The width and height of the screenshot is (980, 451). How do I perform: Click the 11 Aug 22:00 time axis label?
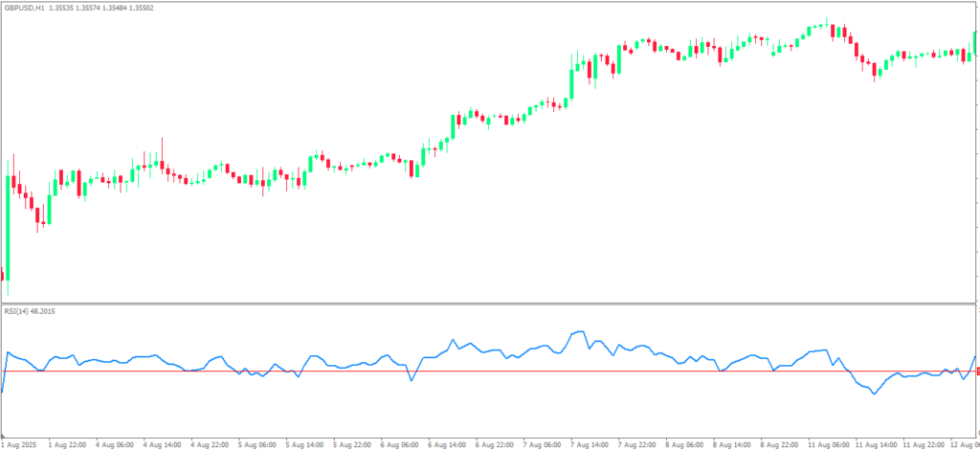tap(923, 445)
